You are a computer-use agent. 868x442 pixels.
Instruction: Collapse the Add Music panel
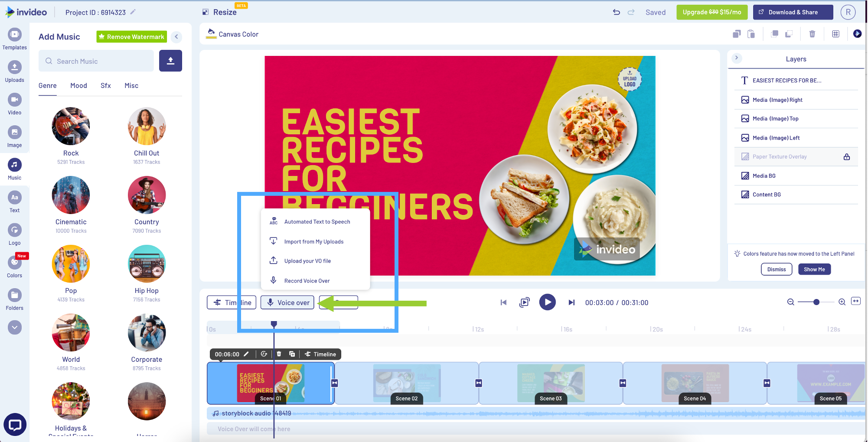point(176,37)
